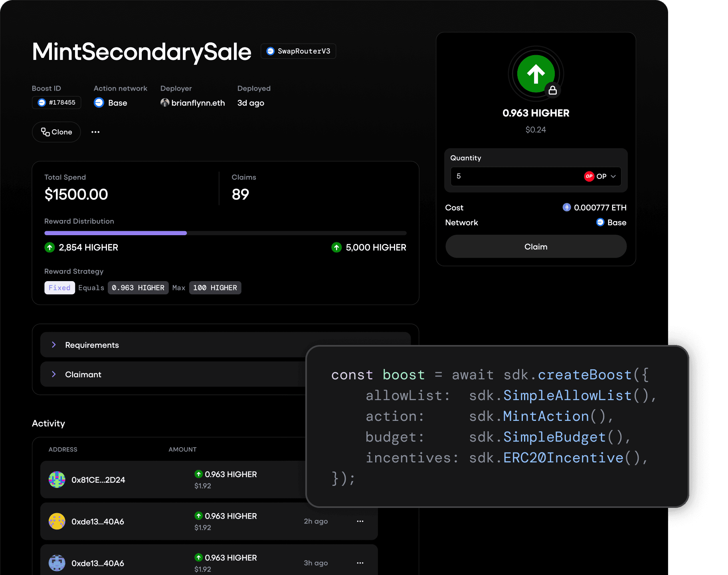Click the MintSecondarySale title
Screen dimensions: 728x575
pos(142,52)
